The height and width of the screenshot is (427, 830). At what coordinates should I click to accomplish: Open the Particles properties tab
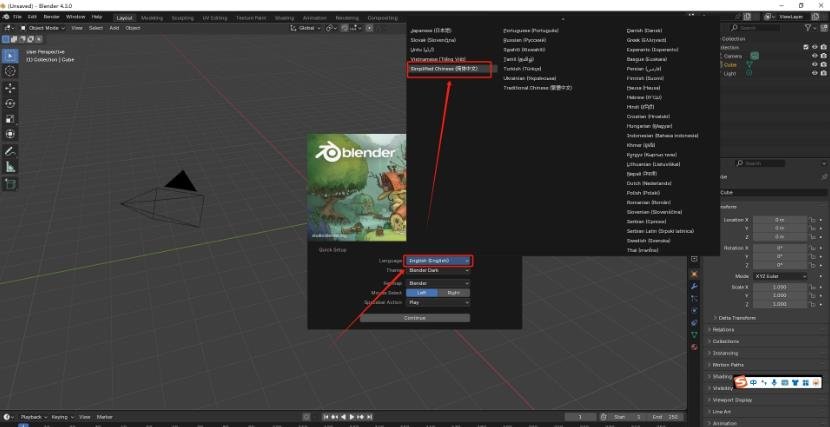tap(694, 298)
